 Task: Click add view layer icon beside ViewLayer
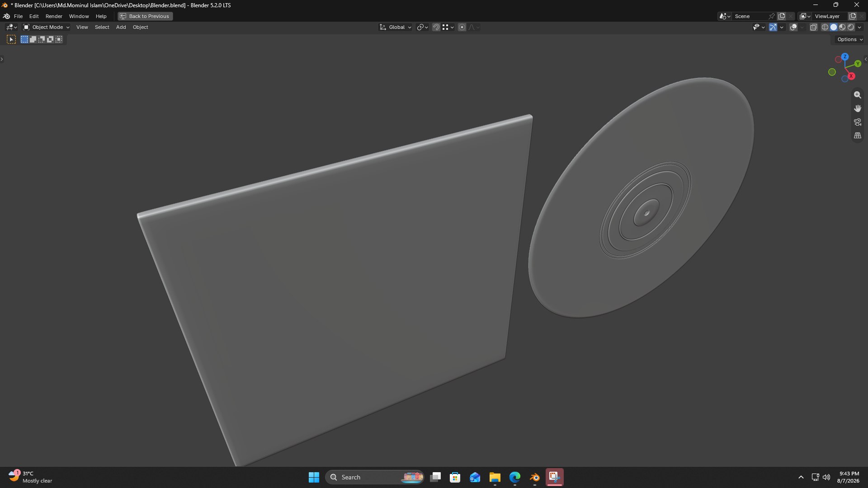tap(853, 16)
